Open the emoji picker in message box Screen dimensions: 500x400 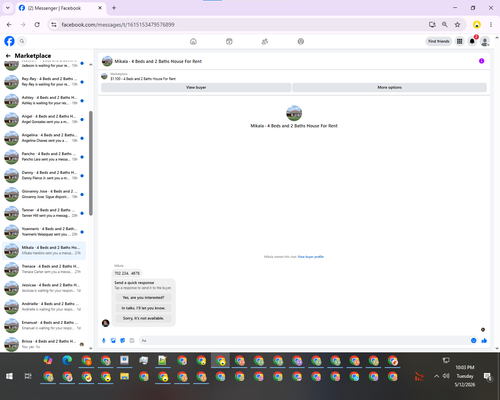point(473,340)
